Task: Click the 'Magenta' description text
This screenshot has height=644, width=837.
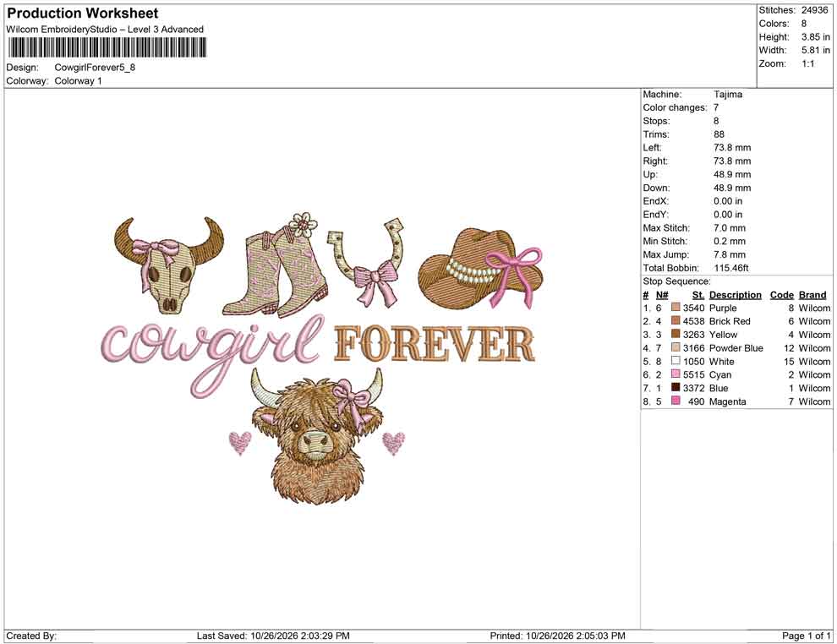Action: click(728, 401)
